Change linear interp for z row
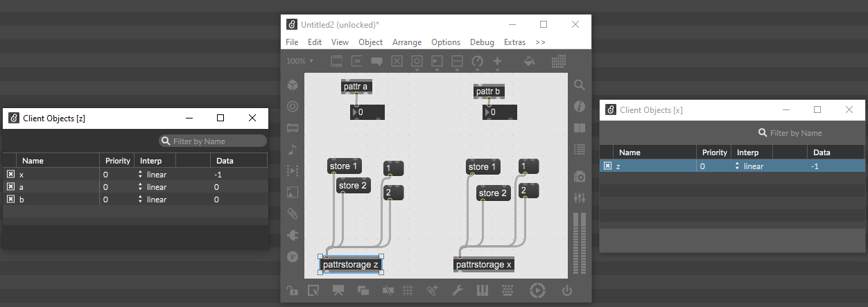Screen dimensions: 868x307 [749, 166]
